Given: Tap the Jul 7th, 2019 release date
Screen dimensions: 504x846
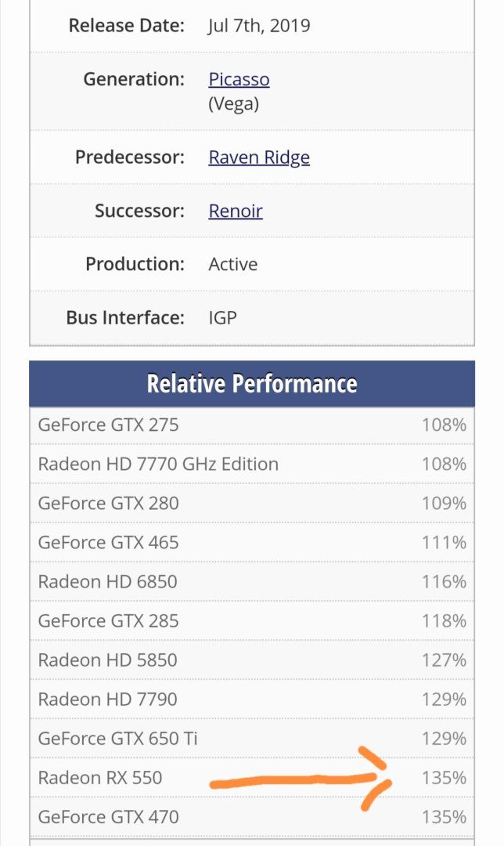Looking at the screenshot, I should click(x=259, y=25).
